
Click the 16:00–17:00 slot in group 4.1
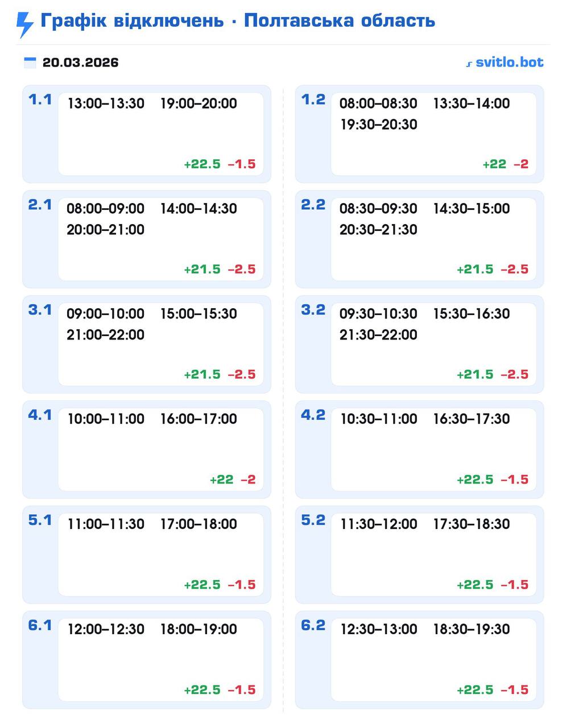coord(199,419)
